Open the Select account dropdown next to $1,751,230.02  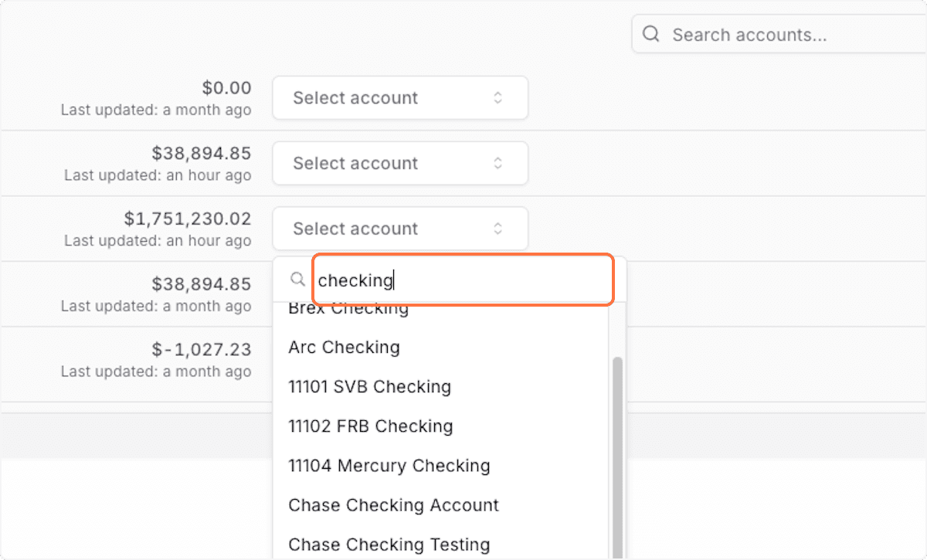(399, 228)
